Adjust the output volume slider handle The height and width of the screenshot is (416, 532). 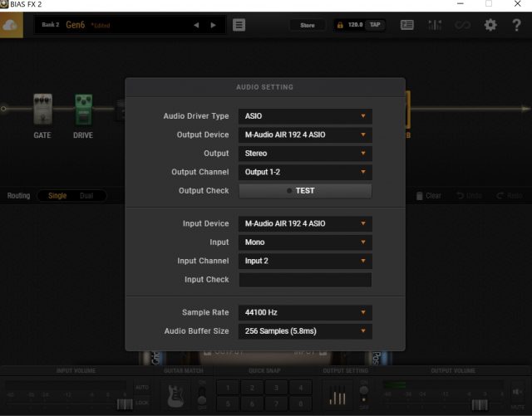(x=480, y=404)
